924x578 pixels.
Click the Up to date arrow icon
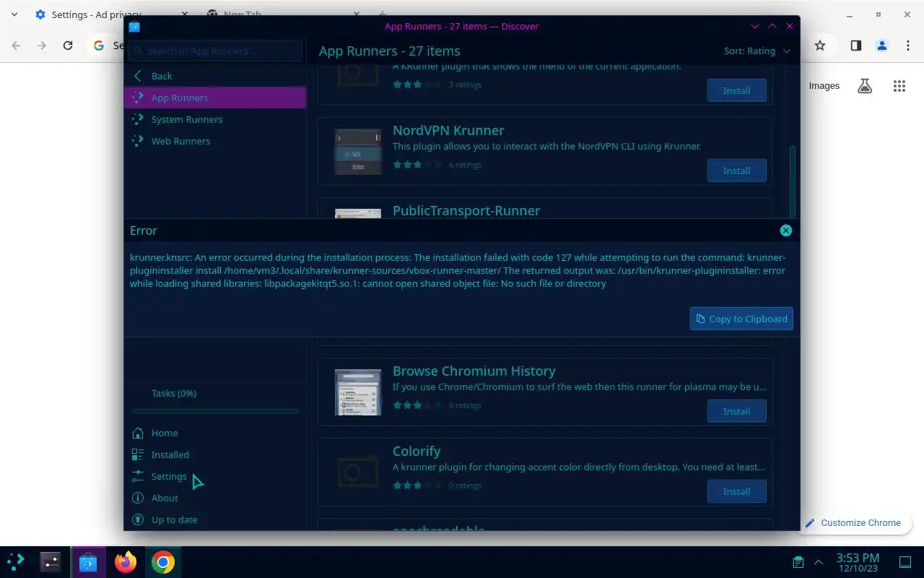(138, 519)
